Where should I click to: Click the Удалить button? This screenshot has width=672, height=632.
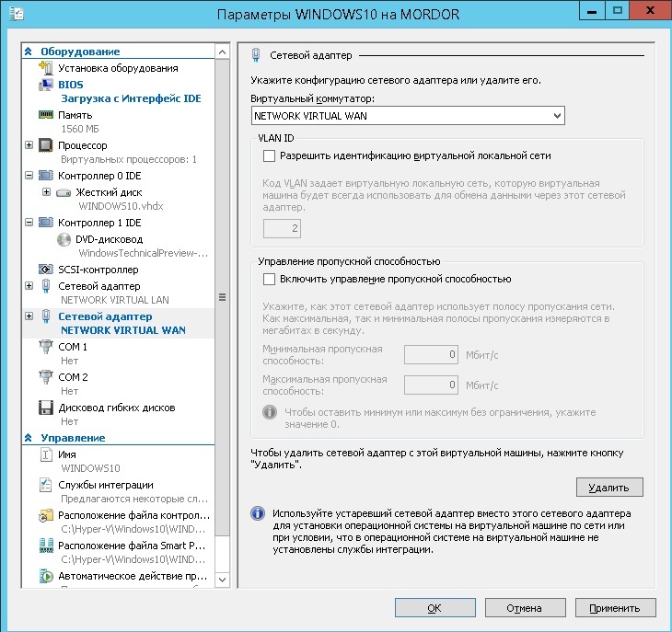608,487
